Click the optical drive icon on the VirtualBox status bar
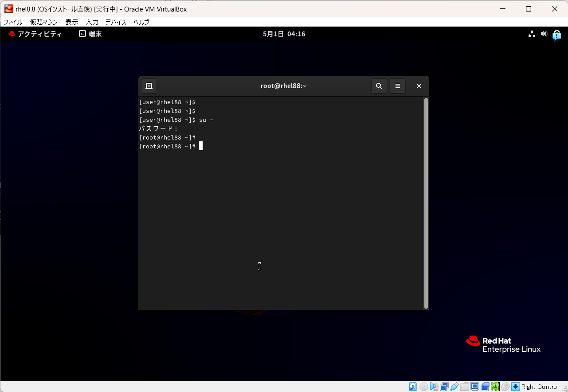The height and width of the screenshot is (392, 568). pyautogui.click(x=423, y=386)
